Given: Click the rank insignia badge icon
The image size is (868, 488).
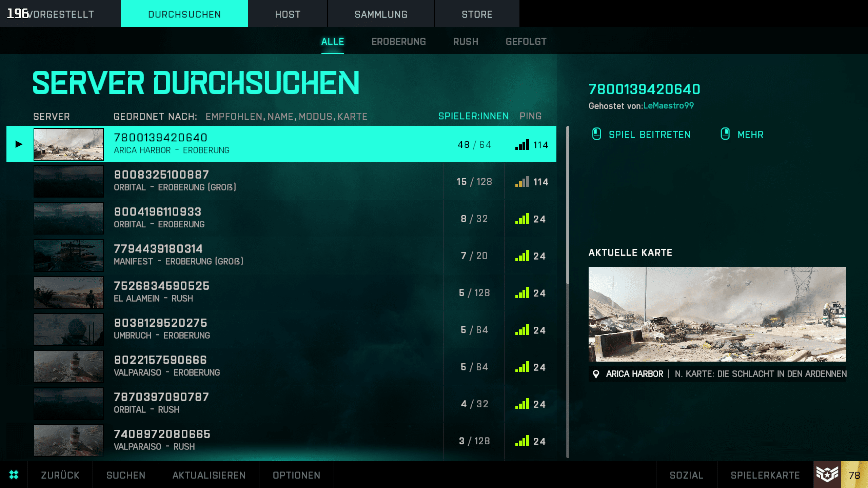Looking at the screenshot, I should pyautogui.click(x=827, y=474).
